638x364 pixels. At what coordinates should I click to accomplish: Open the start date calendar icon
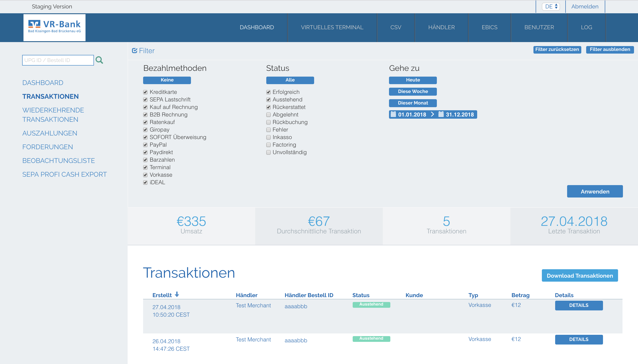393,114
